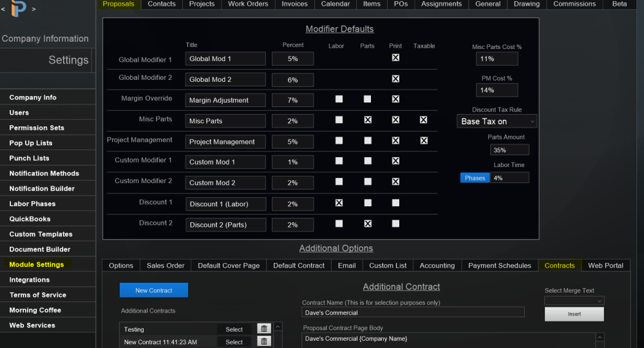Open the Sales Order tab

[166, 266]
